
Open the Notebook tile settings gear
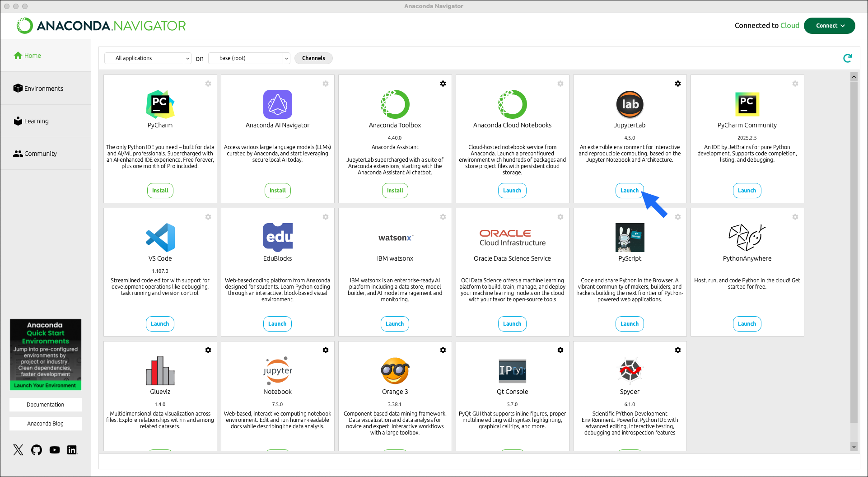(x=326, y=350)
